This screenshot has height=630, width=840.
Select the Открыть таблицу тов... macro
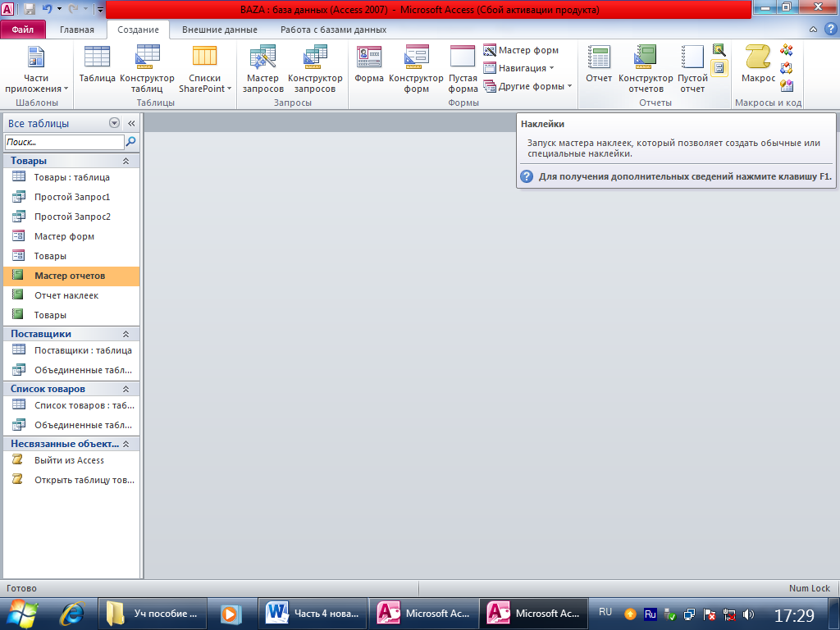71,480
